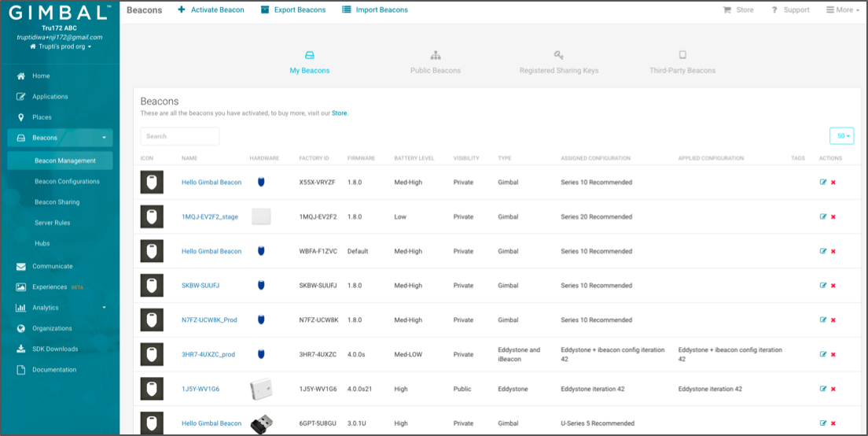Screen dimensions: 868x436
Task: Delete beacon N7FZ-UCW8K
Action: tap(833, 320)
